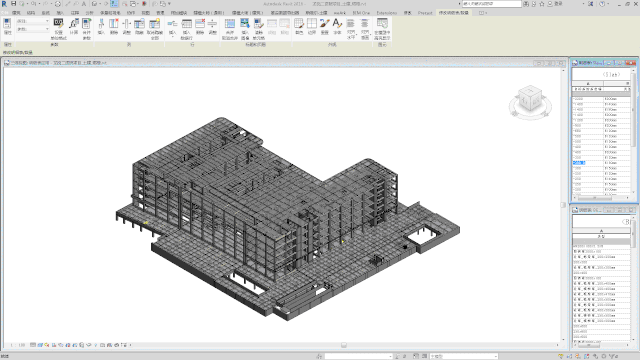This screenshot has height=360, width=640.
Task: Click the Revit application logo button
Action: [4, 4]
